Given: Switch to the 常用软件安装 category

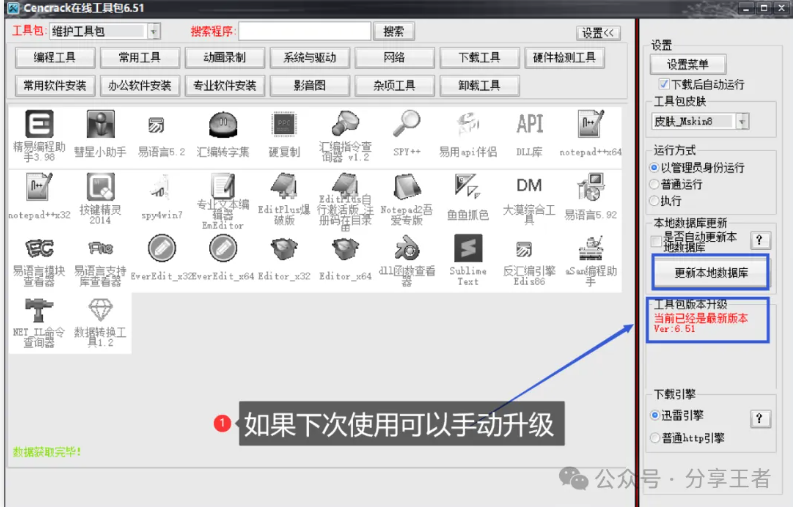Looking at the screenshot, I should click(x=55, y=86).
